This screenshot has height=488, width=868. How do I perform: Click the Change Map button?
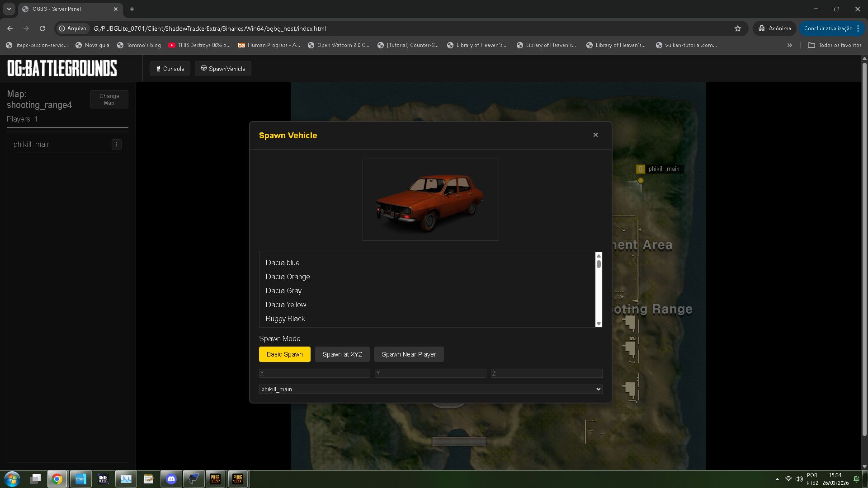(109, 99)
